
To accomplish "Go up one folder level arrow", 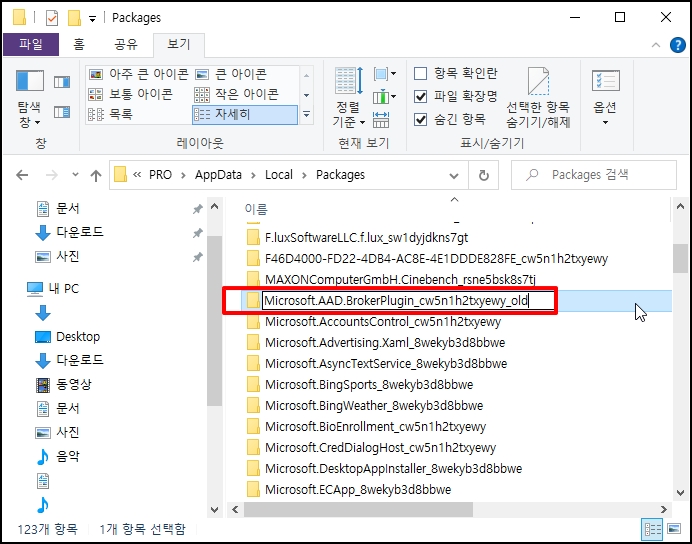I will [96, 176].
